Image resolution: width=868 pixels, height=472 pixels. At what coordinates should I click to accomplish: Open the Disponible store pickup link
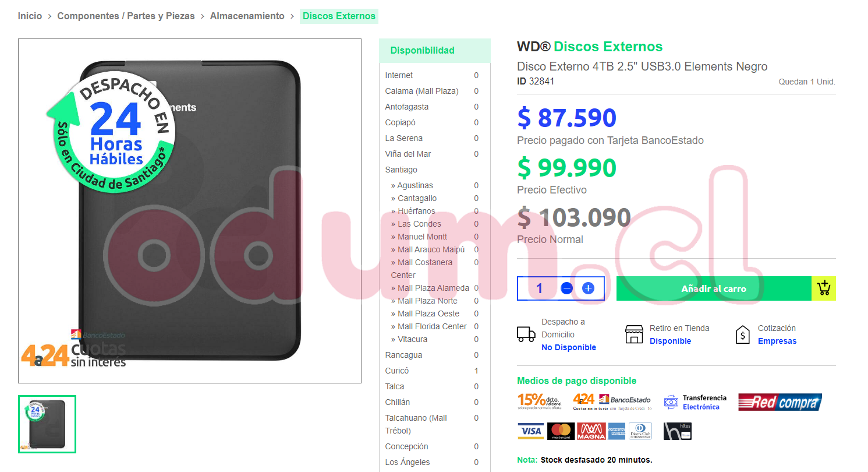(670, 341)
